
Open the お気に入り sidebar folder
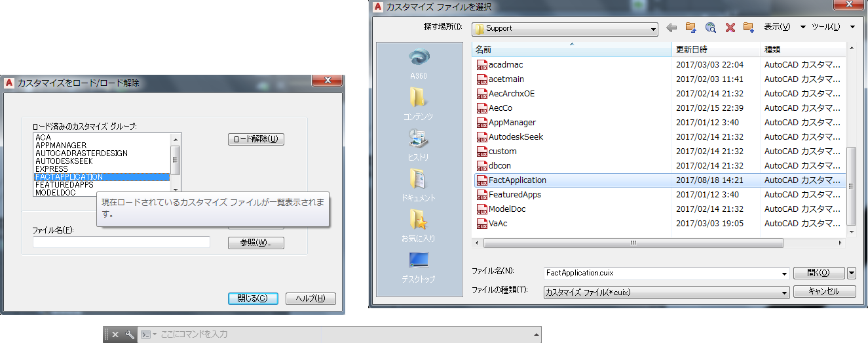(419, 226)
